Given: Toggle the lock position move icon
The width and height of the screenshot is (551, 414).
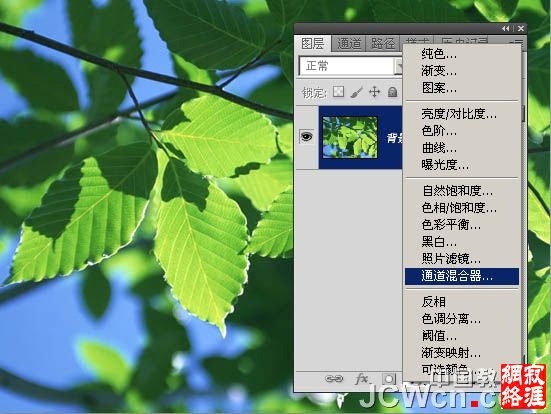Looking at the screenshot, I should point(375,92).
